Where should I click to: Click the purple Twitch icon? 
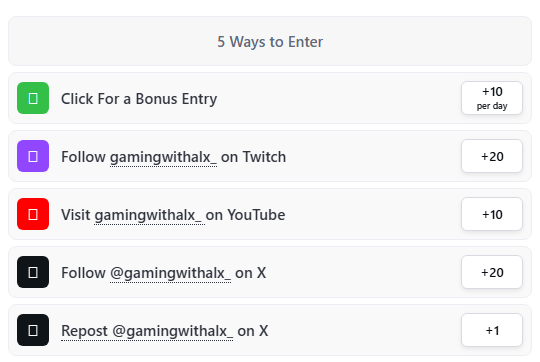[33, 156]
